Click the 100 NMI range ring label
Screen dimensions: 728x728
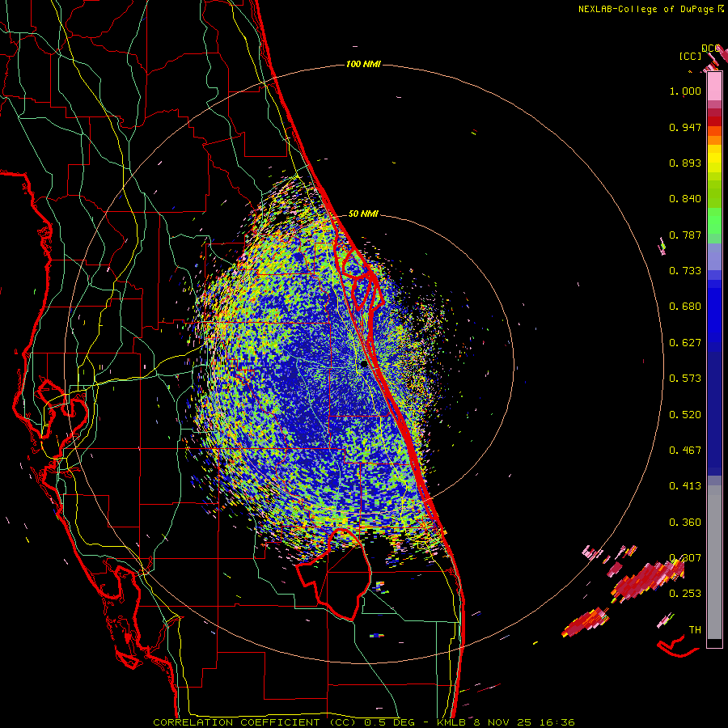(x=363, y=64)
